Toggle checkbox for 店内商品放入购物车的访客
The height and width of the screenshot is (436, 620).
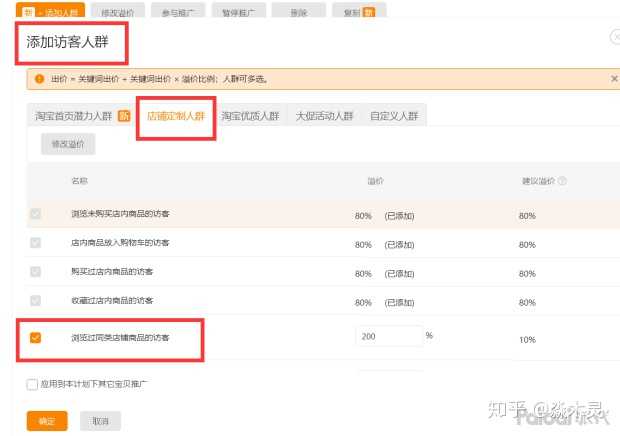[35, 242]
